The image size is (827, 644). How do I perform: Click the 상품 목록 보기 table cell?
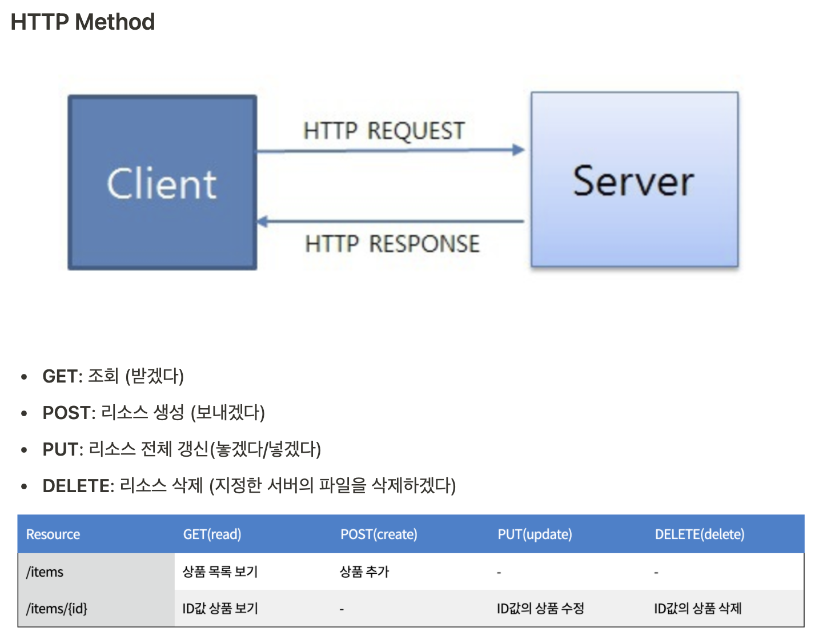tap(220, 572)
